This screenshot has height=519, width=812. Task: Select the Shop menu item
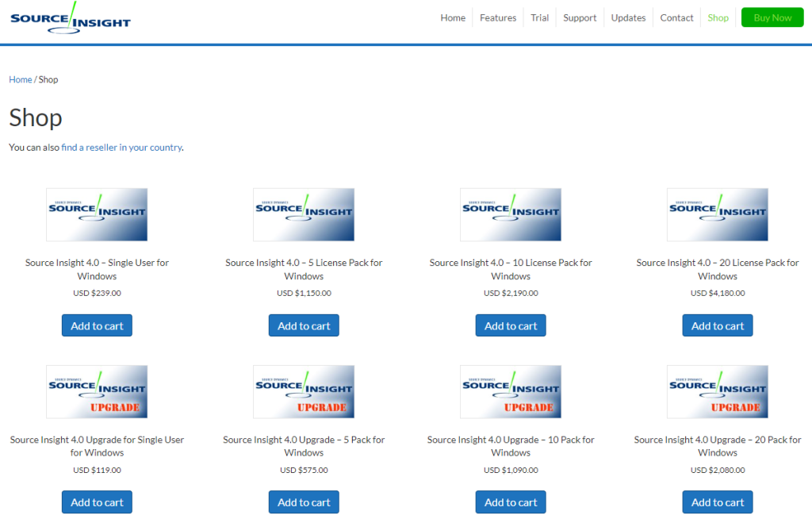[718, 17]
